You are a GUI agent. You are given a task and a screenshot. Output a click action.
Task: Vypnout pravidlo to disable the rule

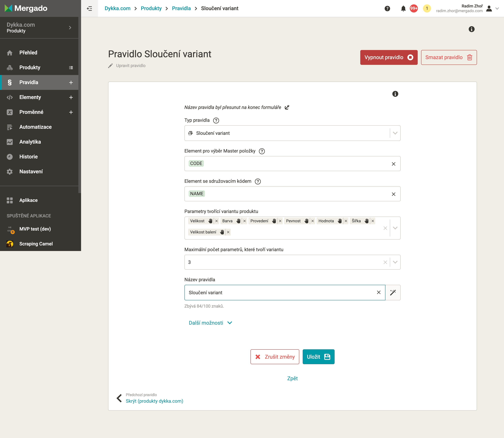[389, 57]
